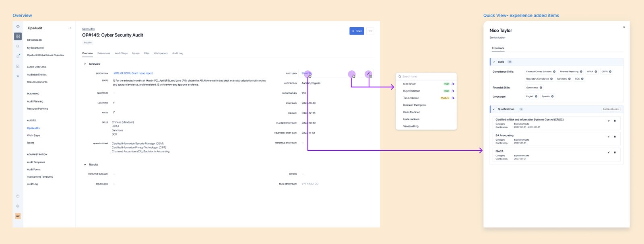Click the pencil edit icon for Audit Lead
Image resolution: width=644 pixels, height=244 pixels.
coord(368,74)
